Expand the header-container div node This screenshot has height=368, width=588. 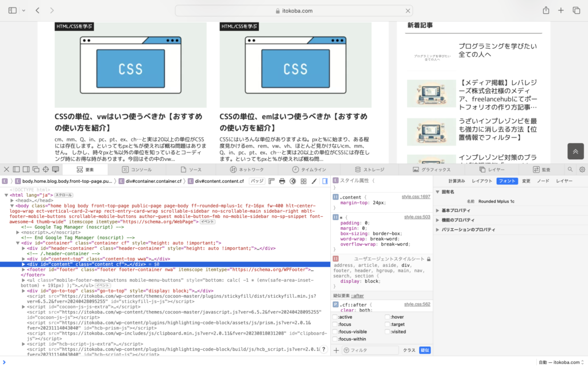[x=23, y=248]
